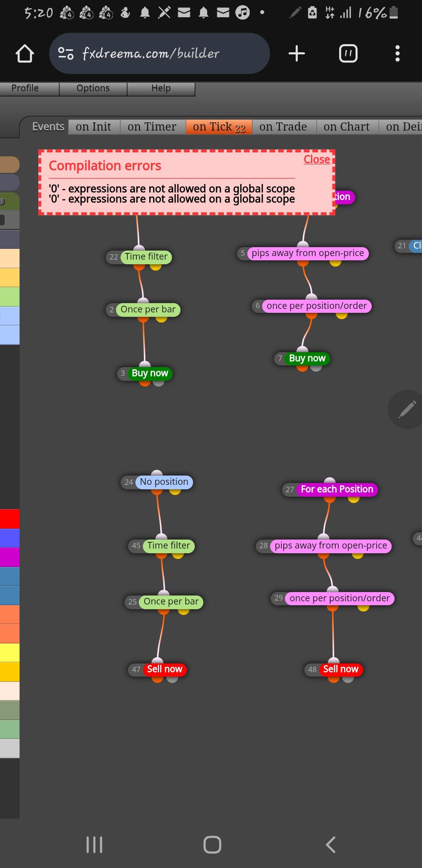Tap the Android recent apps button
The width and height of the screenshot is (422, 868).
pos(94,845)
